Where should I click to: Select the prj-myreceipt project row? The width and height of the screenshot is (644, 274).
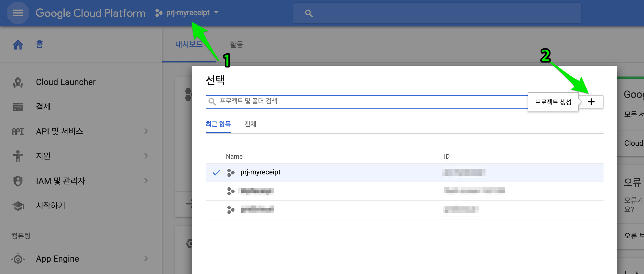pyautogui.click(x=405, y=172)
